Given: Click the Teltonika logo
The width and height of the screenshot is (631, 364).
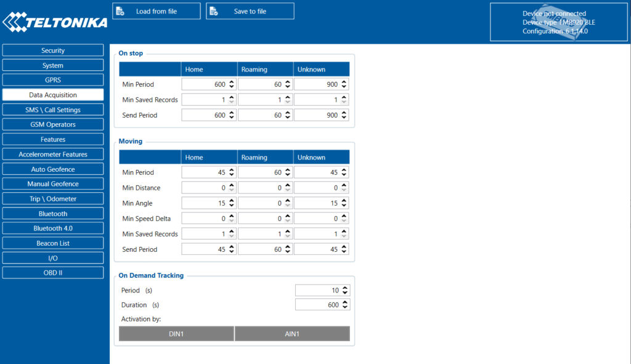Looking at the screenshot, I should (55, 22).
